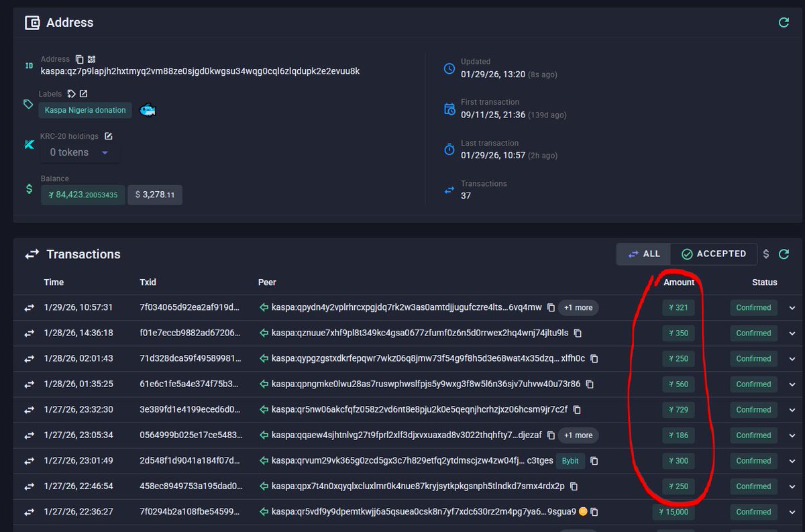Open peer kaspa:qr5nw06akcfqfz058 address
The image size is (805, 532).
[x=419, y=410]
